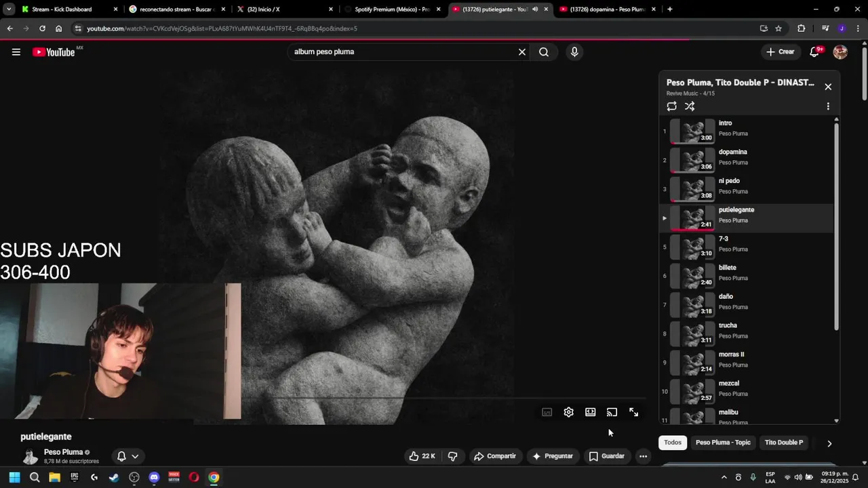Toggle theater mode on the player
The image size is (868, 488).
(x=591, y=412)
